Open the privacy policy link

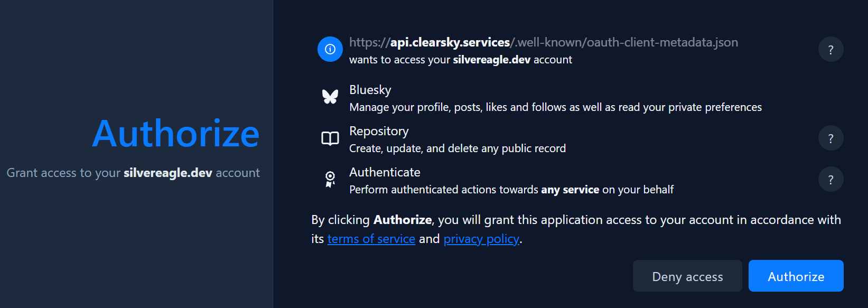click(481, 239)
